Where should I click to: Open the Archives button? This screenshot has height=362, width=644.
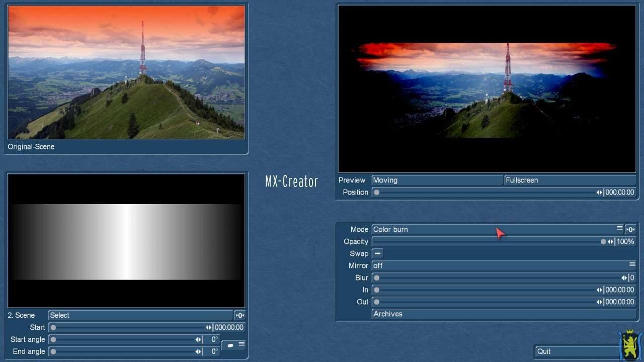(503, 314)
